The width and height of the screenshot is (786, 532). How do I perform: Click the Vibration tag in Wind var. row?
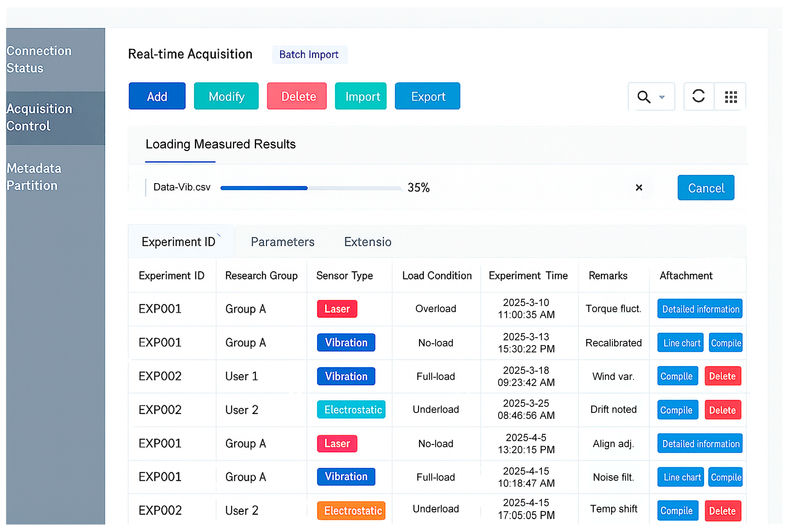346,376
